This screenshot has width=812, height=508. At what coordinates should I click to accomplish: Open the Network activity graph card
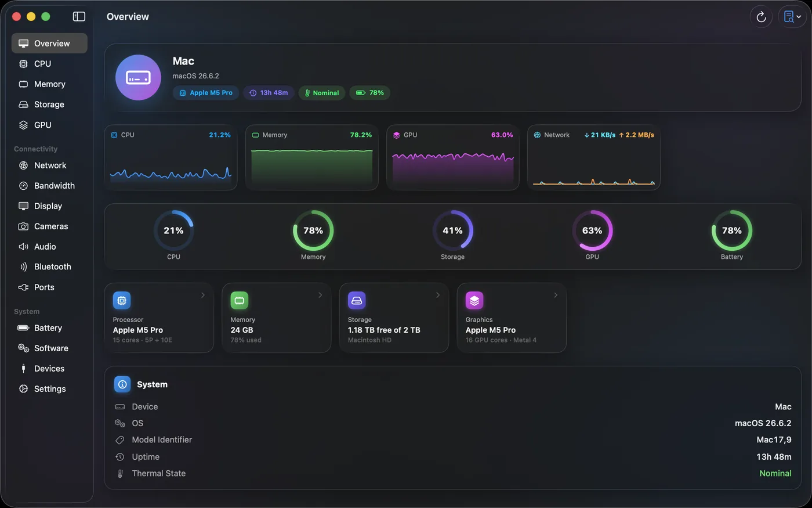(x=594, y=157)
